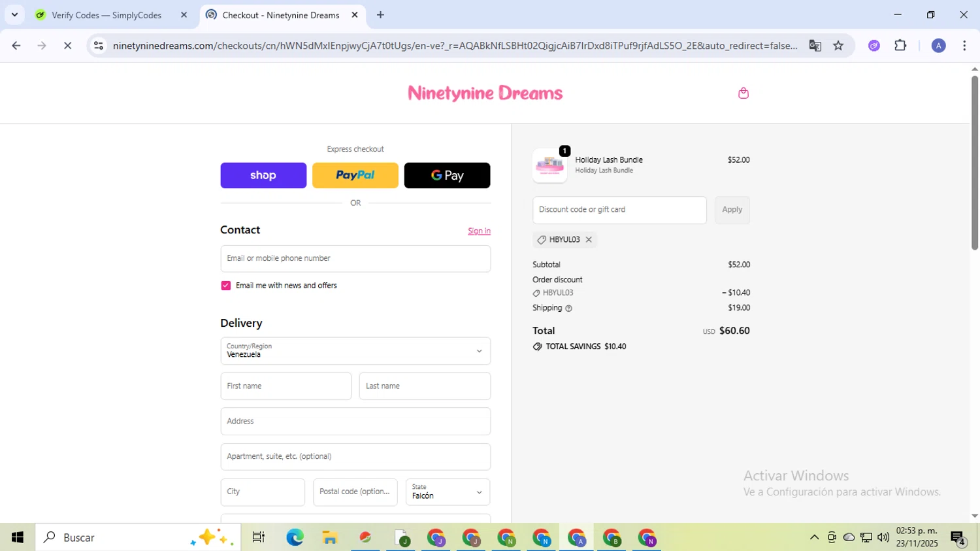
Task: Click the Sign in link
Action: pyautogui.click(x=479, y=231)
